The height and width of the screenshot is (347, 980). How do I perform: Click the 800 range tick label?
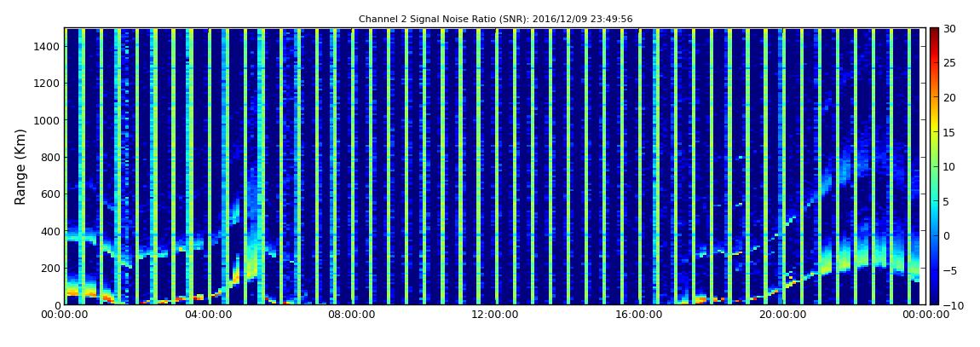coord(50,157)
